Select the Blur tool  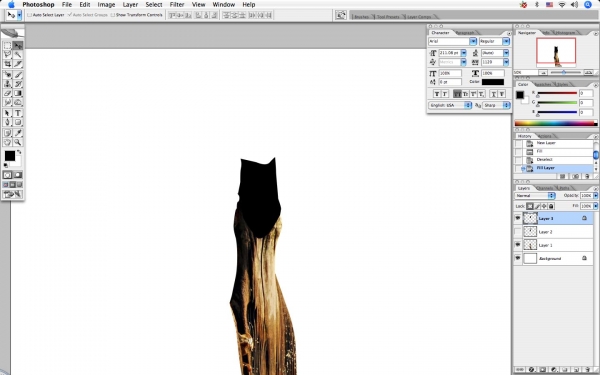(x=7, y=102)
